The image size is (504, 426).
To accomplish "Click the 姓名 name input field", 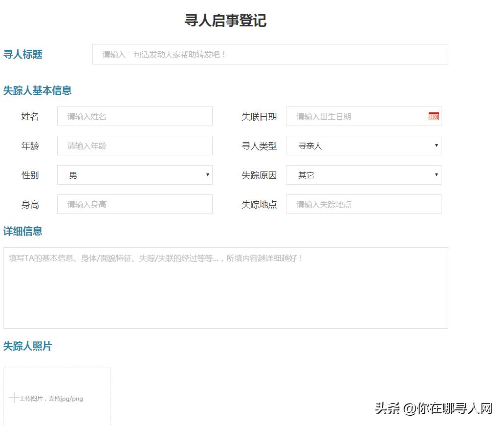I will 134,116.
